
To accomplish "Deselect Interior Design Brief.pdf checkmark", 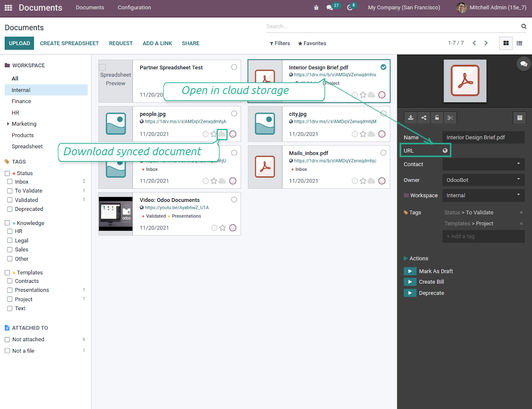I will point(383,67).
